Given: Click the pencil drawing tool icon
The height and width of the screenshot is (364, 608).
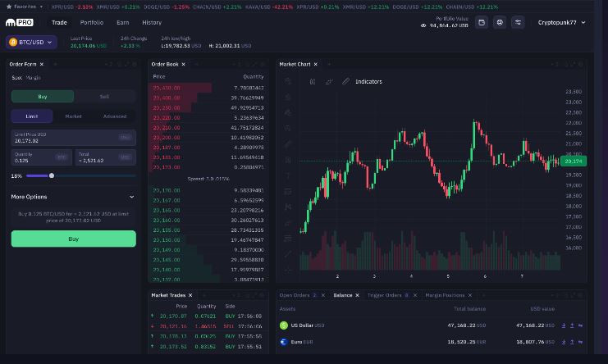Looking at the screenshot, I should point(345,81).
